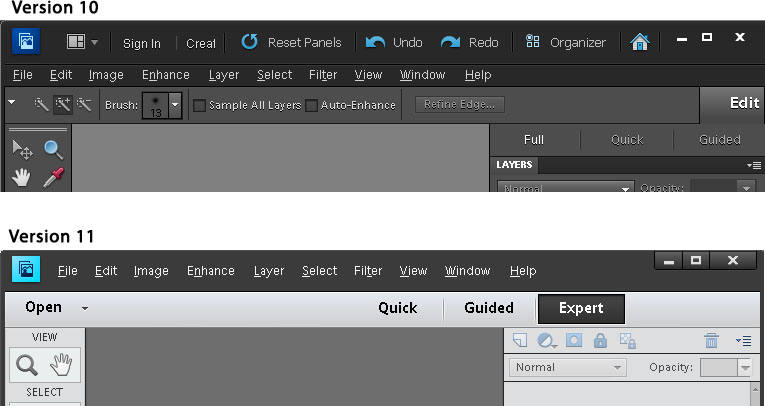Expand tool preset arrow in Version 10 options bar
This screenshot has height=406, width=765.
[x=11, y=102]
